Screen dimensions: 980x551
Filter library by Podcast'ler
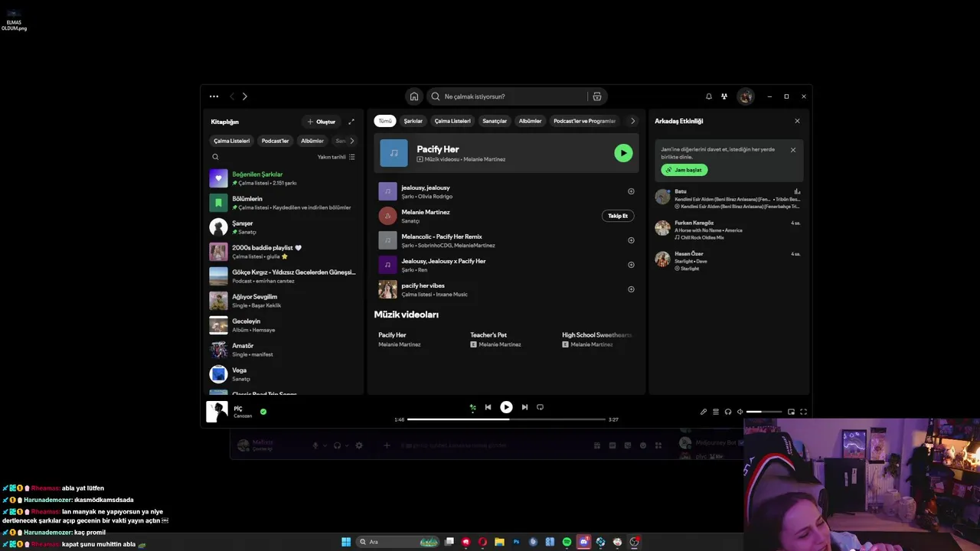pos(275,141)
